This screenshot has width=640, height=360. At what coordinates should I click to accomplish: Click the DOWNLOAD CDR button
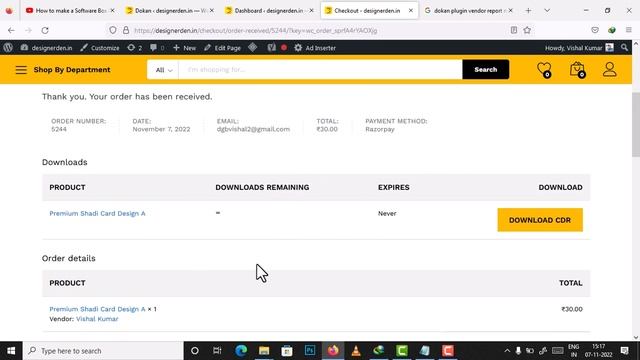click(x=540, y=220)
